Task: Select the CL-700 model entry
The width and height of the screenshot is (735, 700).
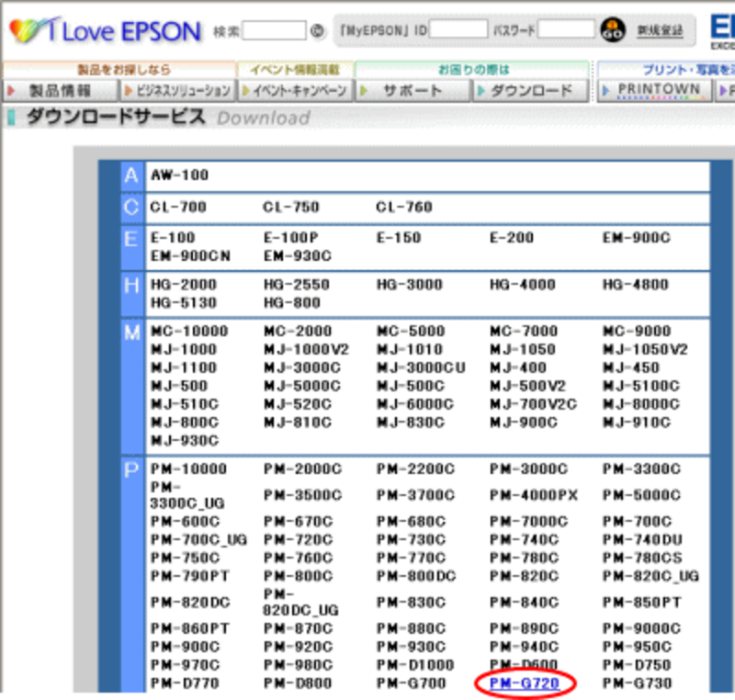Action: click(178, 207)
